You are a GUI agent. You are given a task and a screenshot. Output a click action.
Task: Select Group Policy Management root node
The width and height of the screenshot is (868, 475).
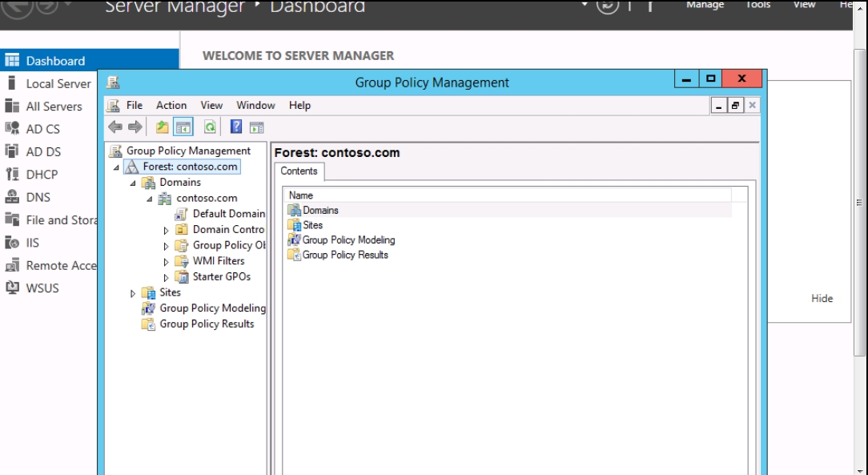coord(188,151)
